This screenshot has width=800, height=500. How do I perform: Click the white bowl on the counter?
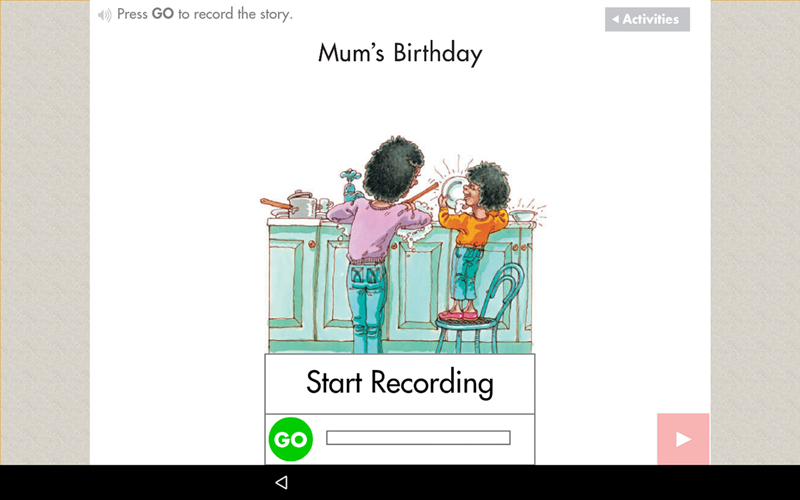[x=523, y=216]
